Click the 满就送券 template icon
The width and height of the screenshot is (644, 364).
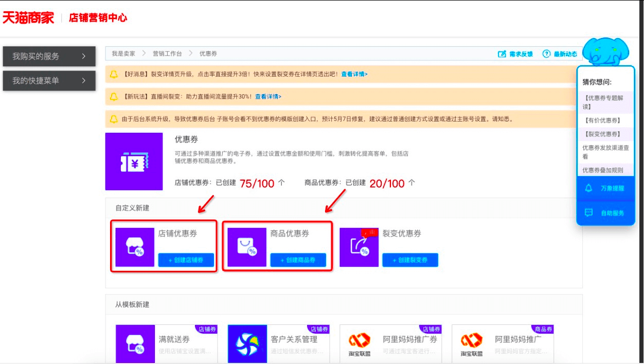(x=135, y=344)
